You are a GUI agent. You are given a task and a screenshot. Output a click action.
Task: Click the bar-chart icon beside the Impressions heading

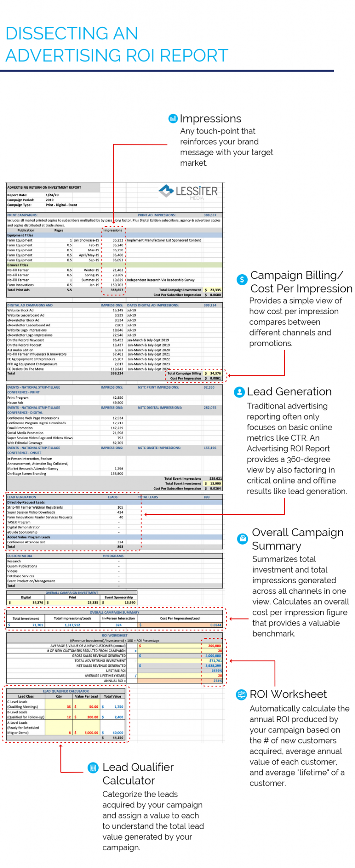(172, 119)
